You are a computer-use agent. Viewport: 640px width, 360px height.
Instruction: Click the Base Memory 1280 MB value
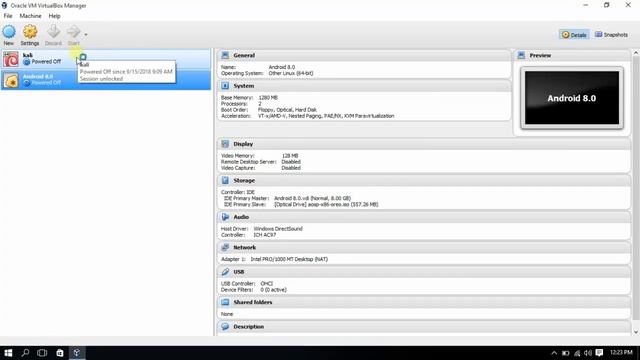pyautogui.click(x=268, y=98)
